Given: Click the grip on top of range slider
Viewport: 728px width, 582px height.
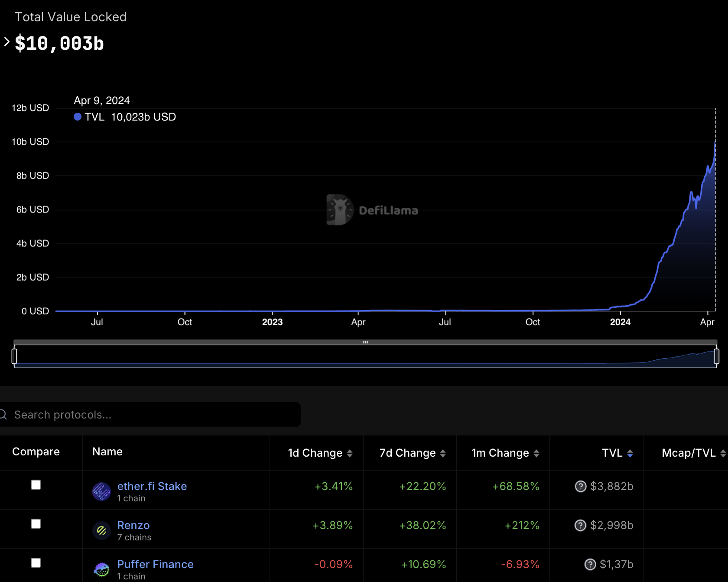Looking at the screenshot, I should click(x=365, y=342).
